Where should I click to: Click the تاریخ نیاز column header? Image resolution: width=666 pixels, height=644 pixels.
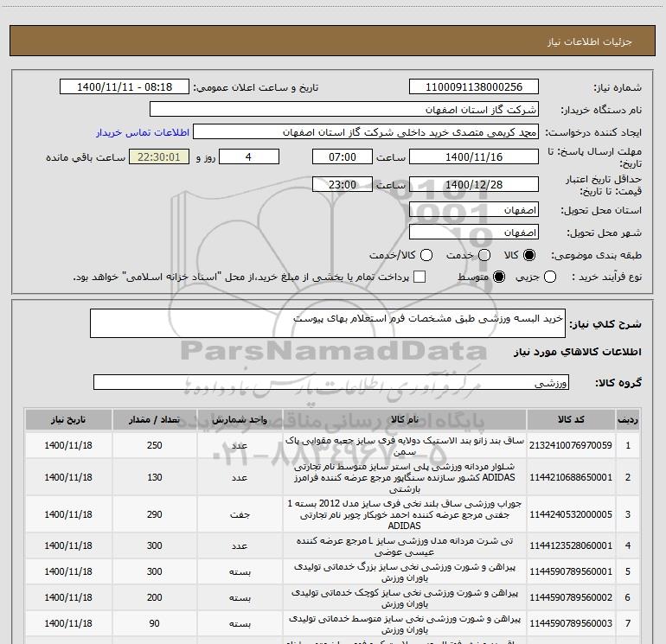(x=68, y=420)
